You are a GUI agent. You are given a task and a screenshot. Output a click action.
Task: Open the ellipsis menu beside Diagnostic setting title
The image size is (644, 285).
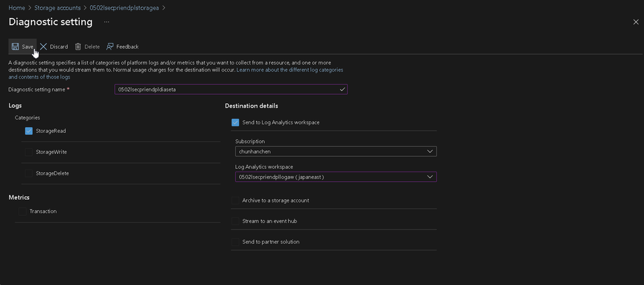tap(106, 22)
